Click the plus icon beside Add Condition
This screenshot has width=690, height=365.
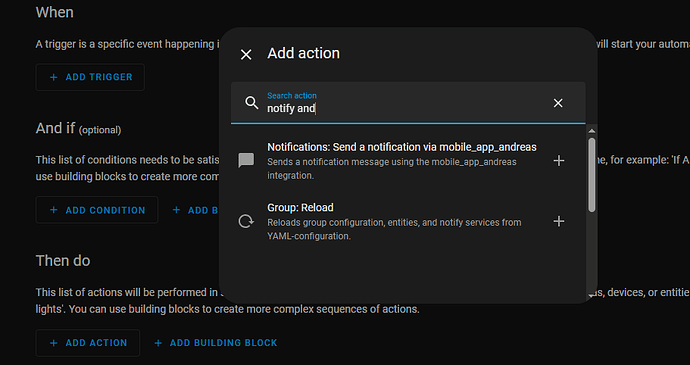tap(54, 210)
